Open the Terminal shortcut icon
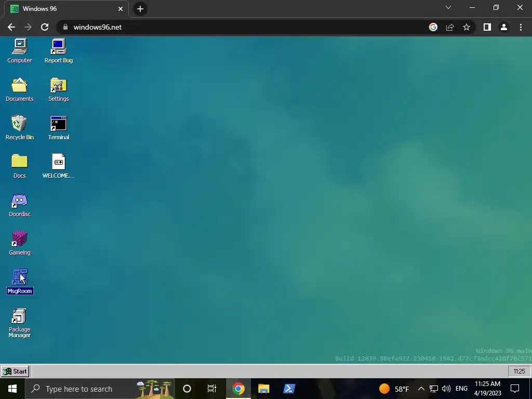532x399 pixels. click(x=59, y=128)
